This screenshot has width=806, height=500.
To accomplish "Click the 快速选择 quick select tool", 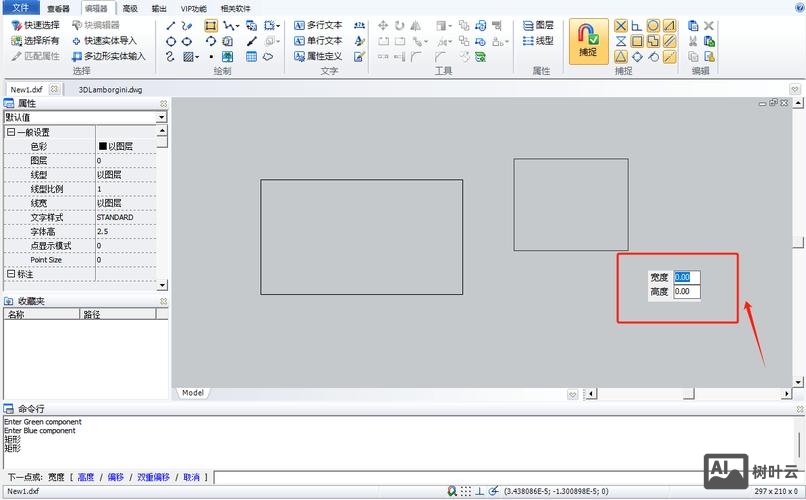I will (35, 25).
